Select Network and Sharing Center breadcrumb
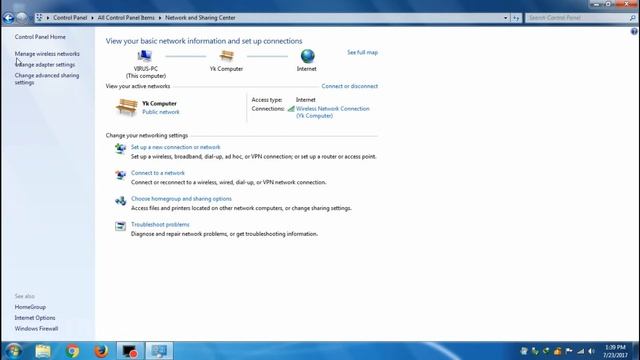This screenshot has height=360, width=640. coord(200,18)
